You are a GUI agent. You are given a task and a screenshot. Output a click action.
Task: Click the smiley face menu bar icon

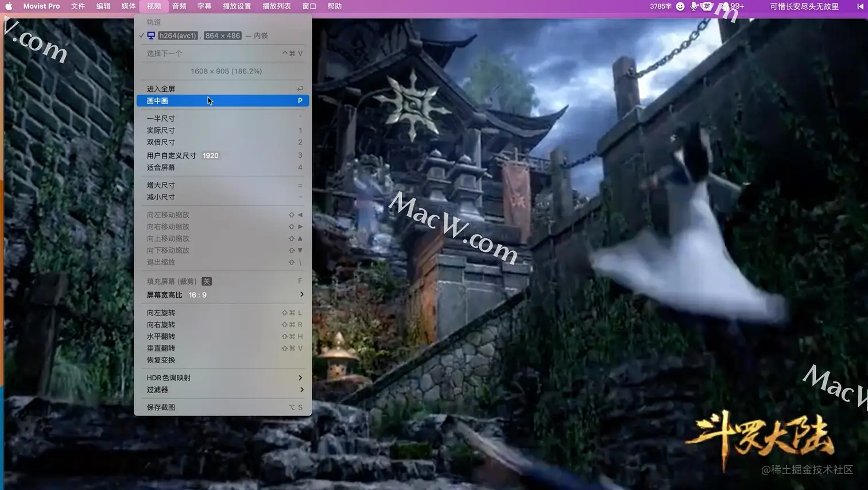point(680,6)
